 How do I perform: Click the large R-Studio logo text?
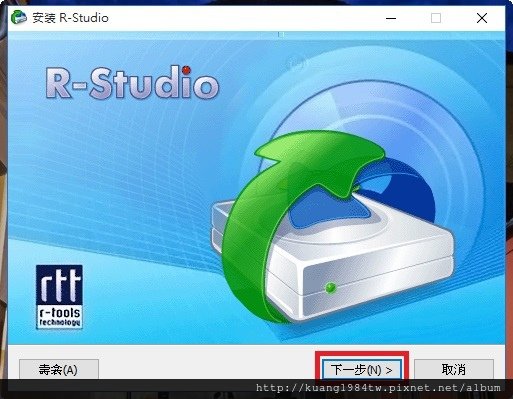click(132, 83)
